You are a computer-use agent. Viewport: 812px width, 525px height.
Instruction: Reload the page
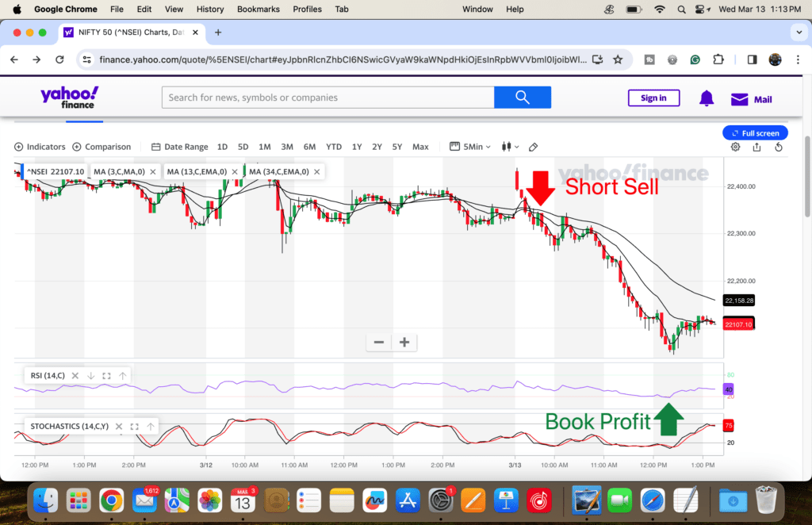point(59,59)
